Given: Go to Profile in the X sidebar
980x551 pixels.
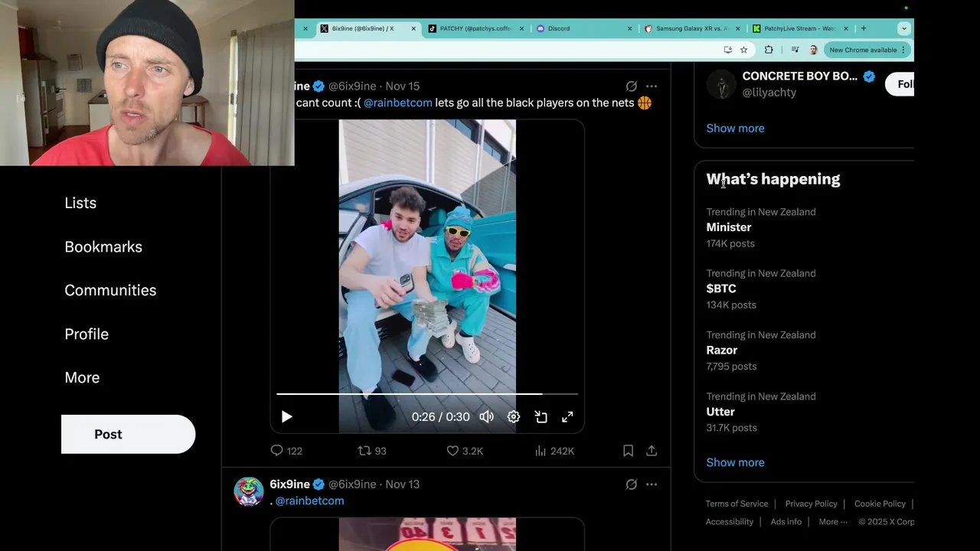Looking at the screenshot, I should 87,334.
